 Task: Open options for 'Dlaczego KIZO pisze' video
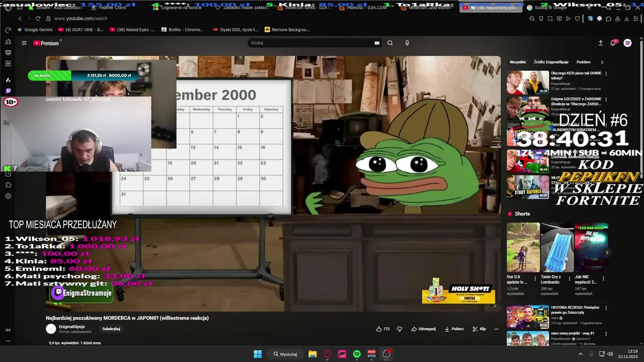(606, 74)
